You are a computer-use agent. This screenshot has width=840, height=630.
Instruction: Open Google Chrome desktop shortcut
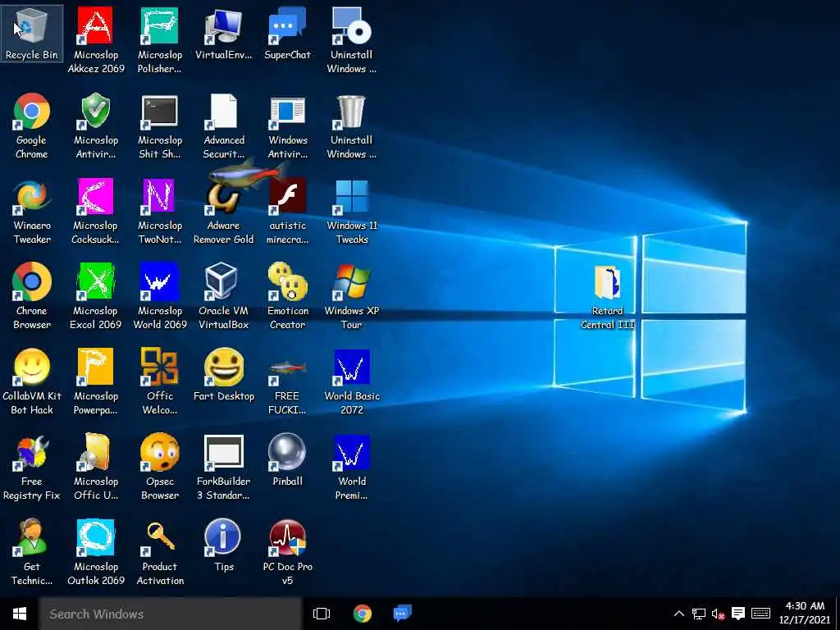tap(32, 126)
